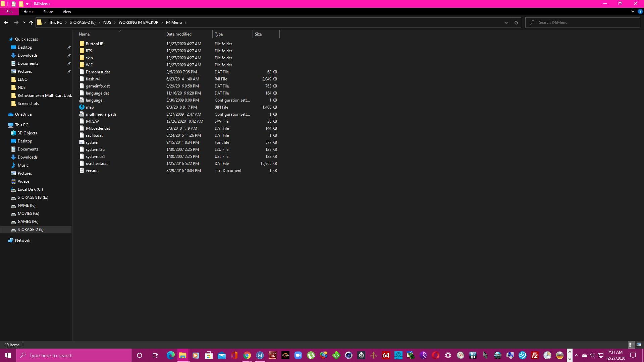The height and width of the screenshot is (362, 644).
Task: Open the OneDrive cloud tray icon
Action: (x=584, y=355)
